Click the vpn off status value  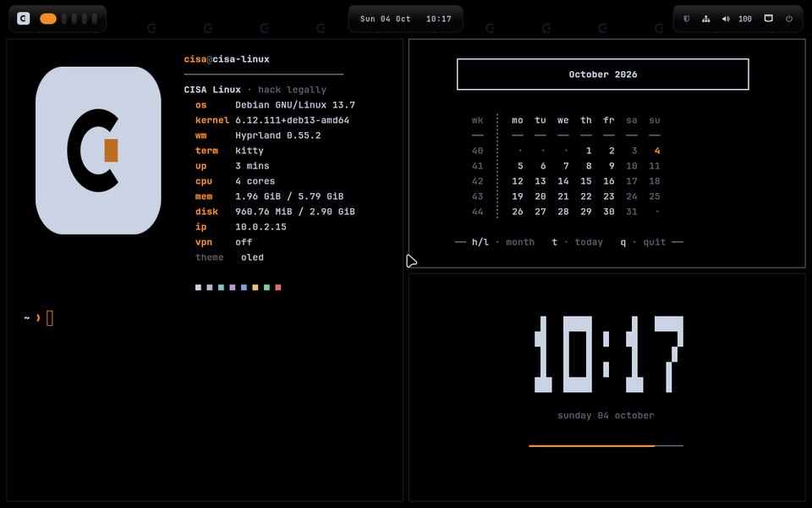click(x=244, y=242)
